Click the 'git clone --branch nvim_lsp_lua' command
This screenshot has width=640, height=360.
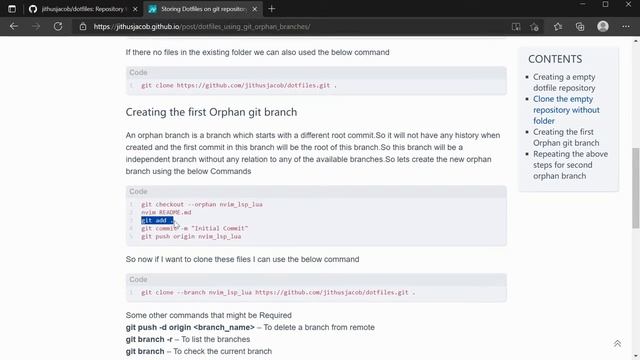point(278,292)
